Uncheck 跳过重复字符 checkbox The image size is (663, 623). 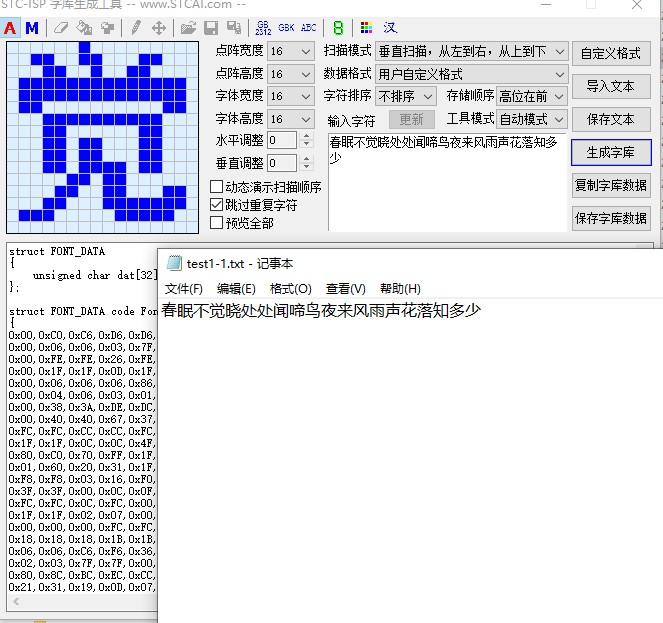[x=216, y=205]
